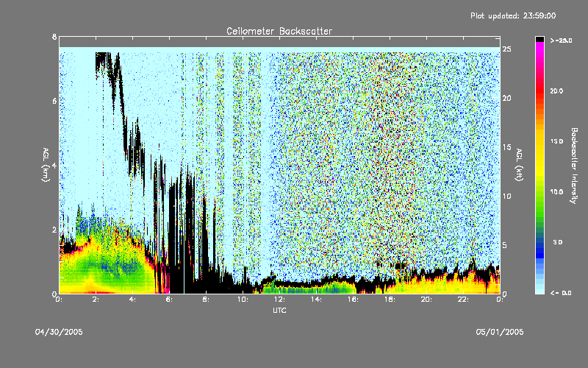Click the '<= 0.0' colorbar tick label
Image resolution: width=588 pixels, height=368 pixels.
click(x=561, y=292)
